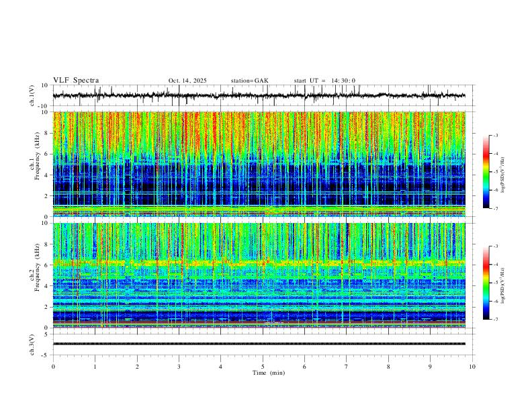Click the "4" kHz tick on ch.2 frequency axis

(x=47, y=286)
